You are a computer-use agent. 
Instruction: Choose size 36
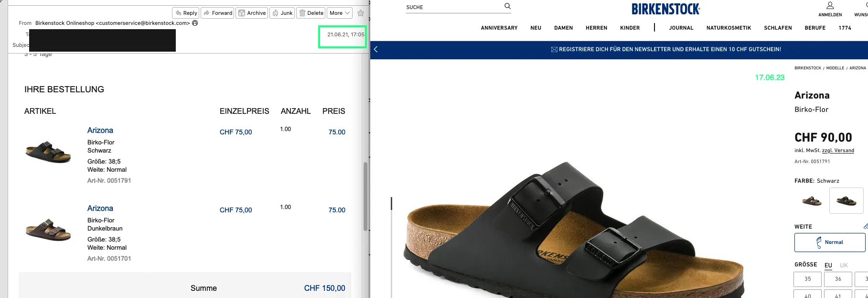click(838, 279)
